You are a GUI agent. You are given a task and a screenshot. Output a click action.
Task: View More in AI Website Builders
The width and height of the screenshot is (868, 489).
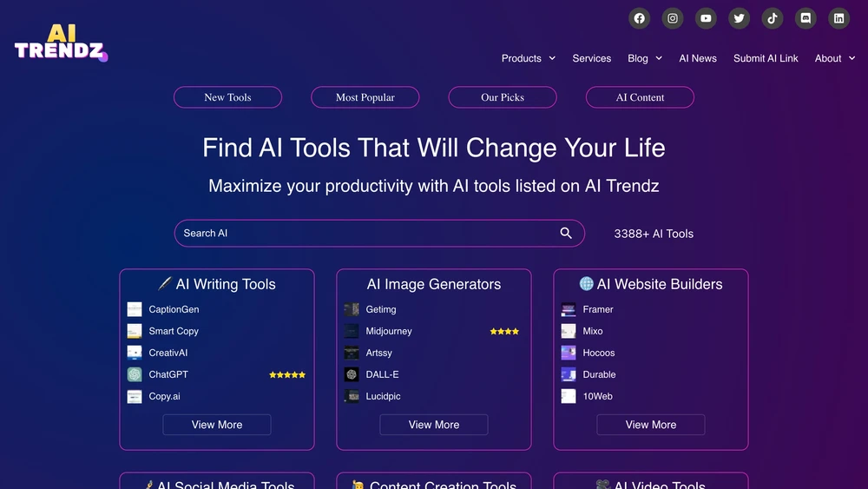(x=651, y=425)
